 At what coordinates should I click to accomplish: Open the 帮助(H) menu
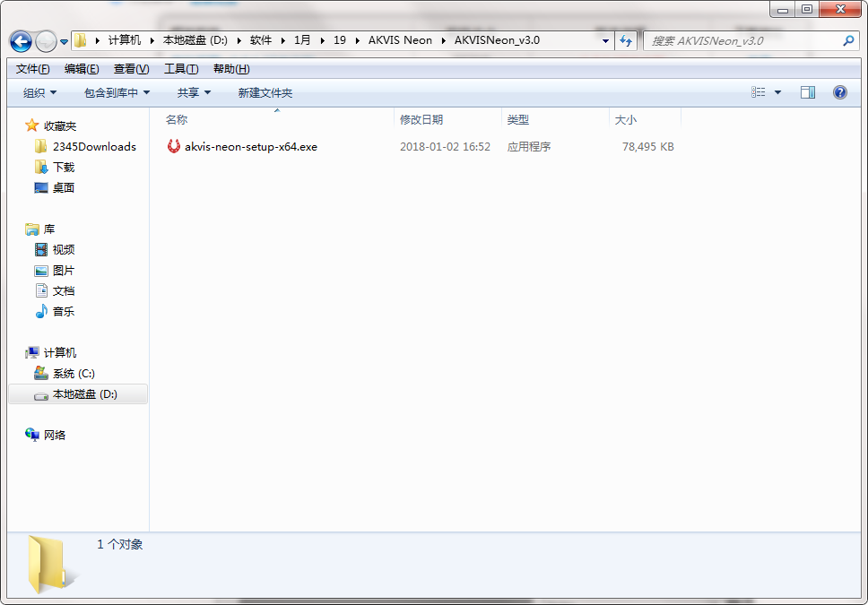coord(231,69)
